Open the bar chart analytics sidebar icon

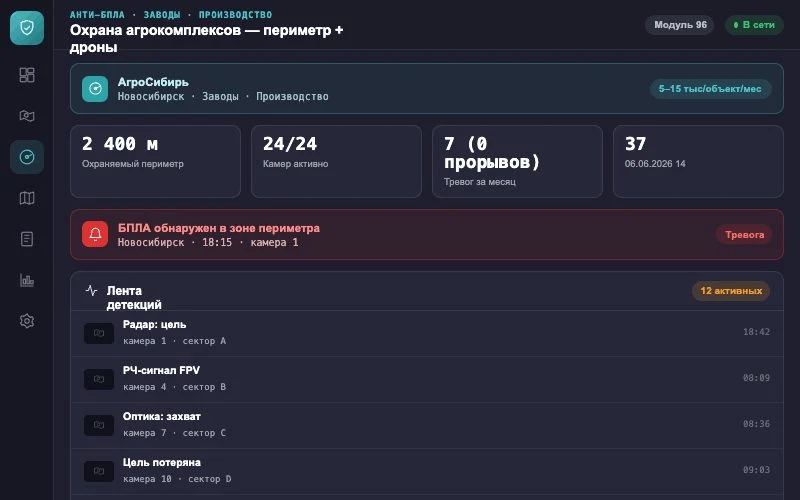pyautogui.click(x=27, y=280)
